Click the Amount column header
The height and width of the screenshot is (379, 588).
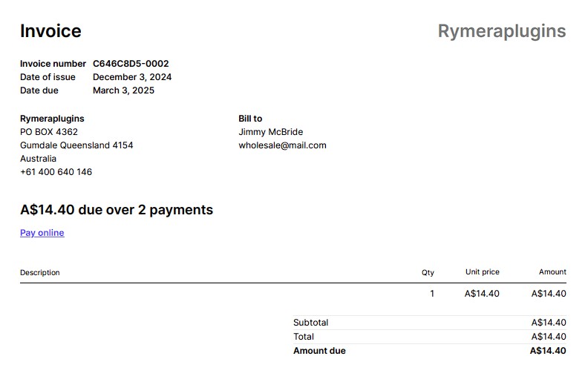tap(553, 272)
